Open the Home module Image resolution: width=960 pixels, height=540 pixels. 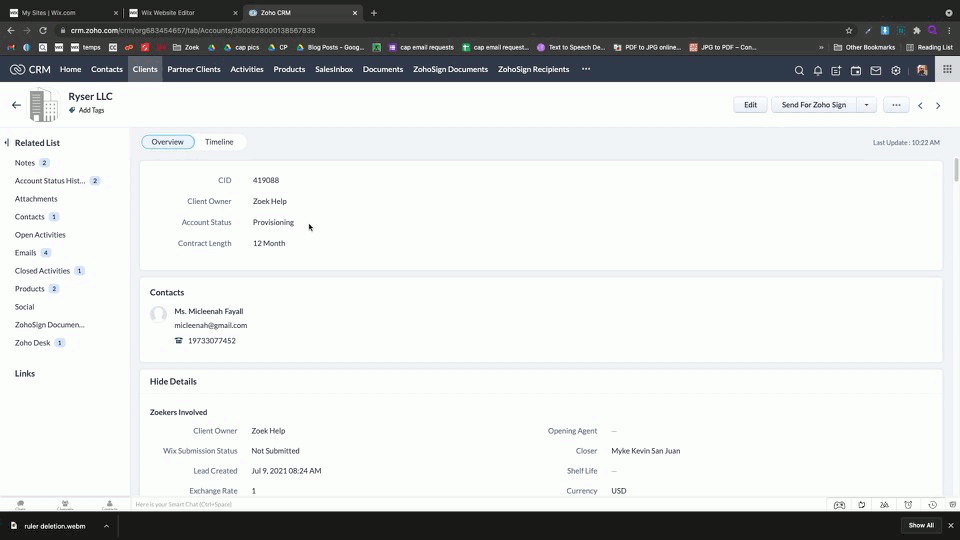coord(70,69)
